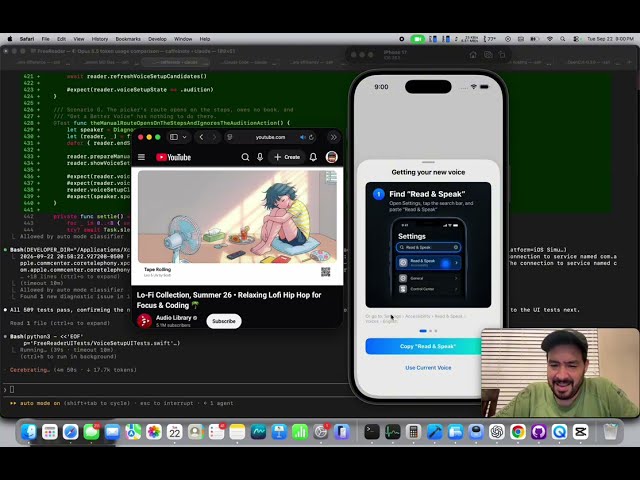Viewport: 640px width, 480px height.
Task: Open Notes from the Dock
Action: (237, 432)
